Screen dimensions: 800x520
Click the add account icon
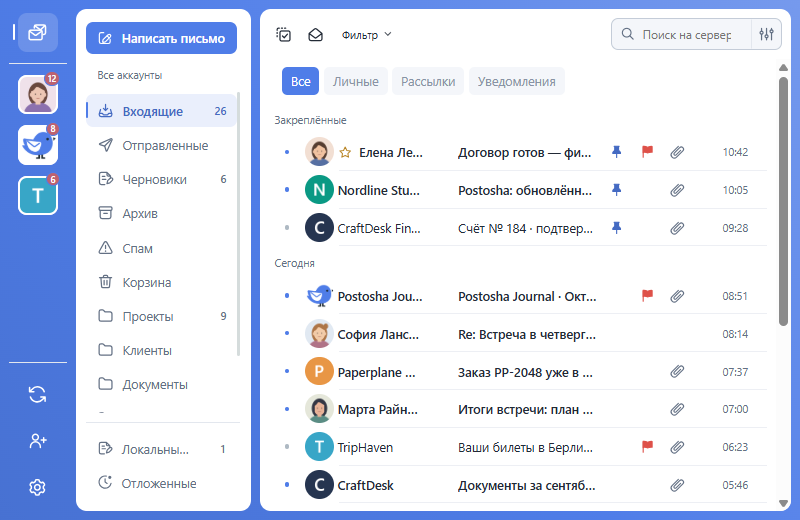[37, 440]
